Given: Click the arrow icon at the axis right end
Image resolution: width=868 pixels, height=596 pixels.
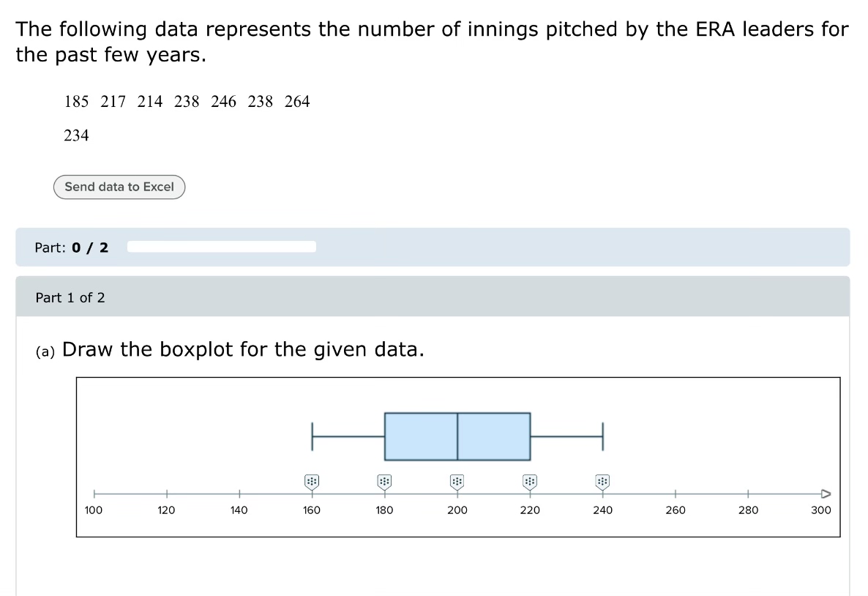Looking at the screenshot, I should [x=826, y=492].
